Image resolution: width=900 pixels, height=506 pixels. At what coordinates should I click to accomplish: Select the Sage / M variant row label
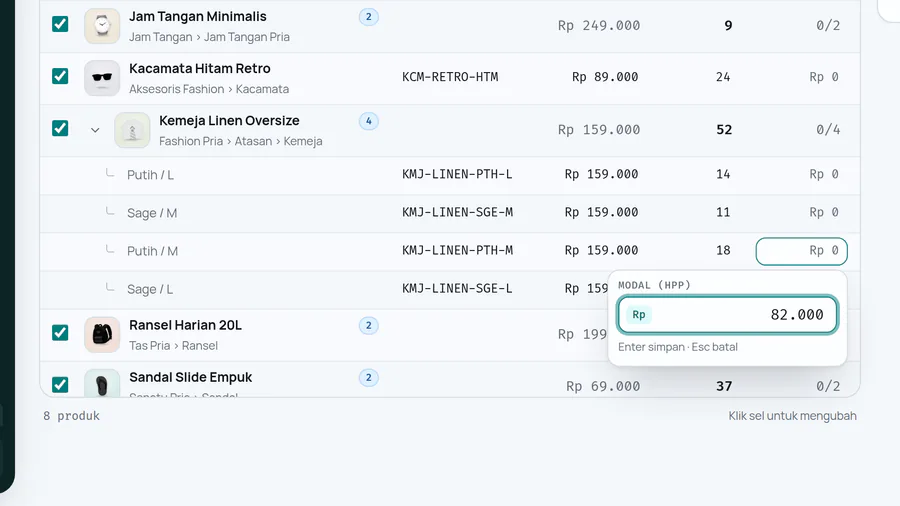click(x=152, y=213)
